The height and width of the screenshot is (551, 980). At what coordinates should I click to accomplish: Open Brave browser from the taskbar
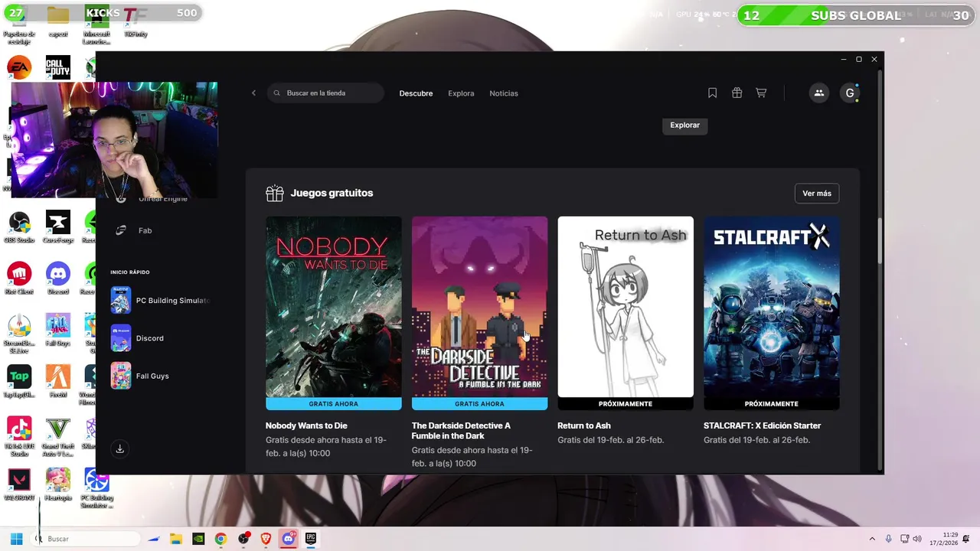coord(266,539)
